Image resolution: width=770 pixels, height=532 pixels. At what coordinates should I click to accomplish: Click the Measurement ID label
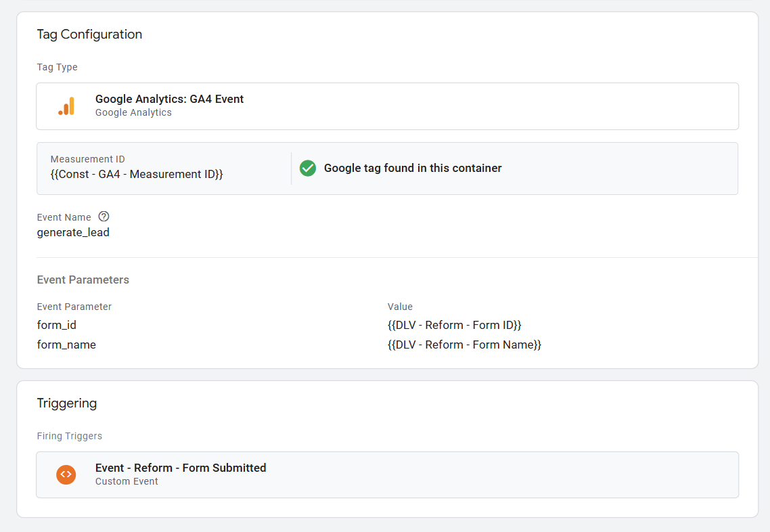click(x=87, y=159)
